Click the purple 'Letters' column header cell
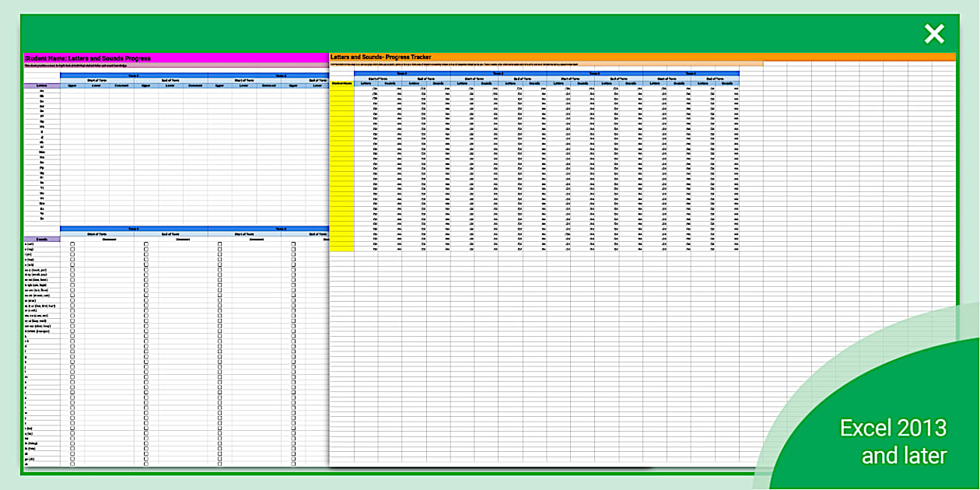The image size is (980, 490). [x=40, y=85]
